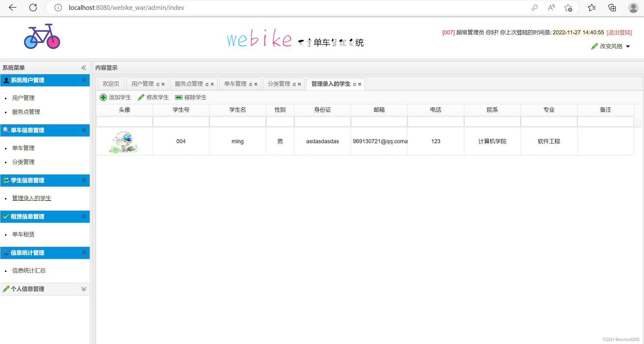Switch to the 单车管理 tab

[235, 84]
